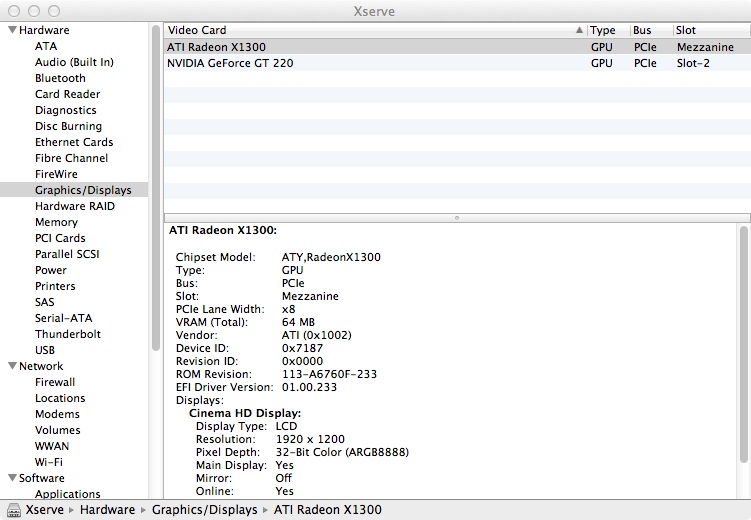This screenshot has height=520, width=751.
Task: Click VRAM value 64 MB
Action: coord(298,322)
